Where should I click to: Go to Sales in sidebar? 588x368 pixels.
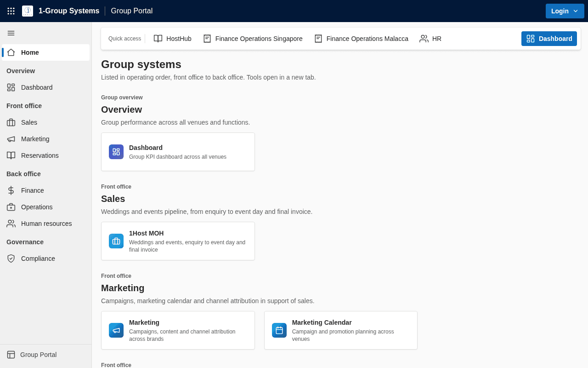[45, 122]
